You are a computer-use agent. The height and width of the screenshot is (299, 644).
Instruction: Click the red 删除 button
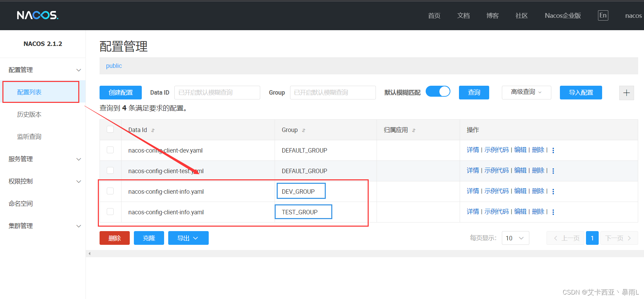[x=115, y=238]
